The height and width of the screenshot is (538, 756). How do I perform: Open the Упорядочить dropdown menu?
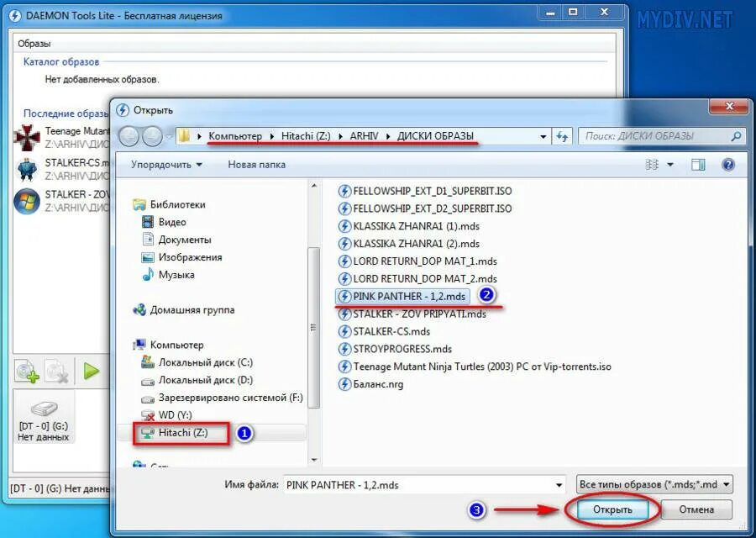pos(166,165)
